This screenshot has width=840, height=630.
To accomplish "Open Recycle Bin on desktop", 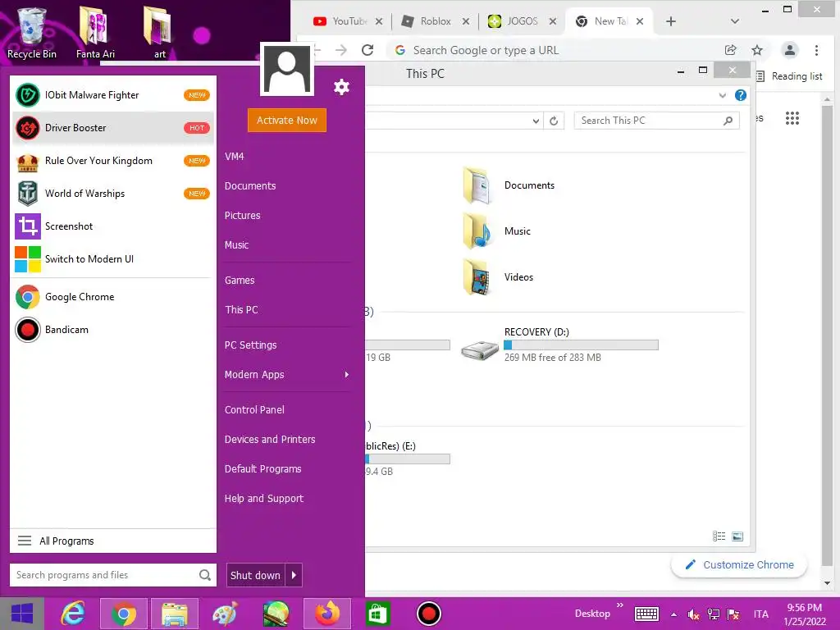I will 32,32.
